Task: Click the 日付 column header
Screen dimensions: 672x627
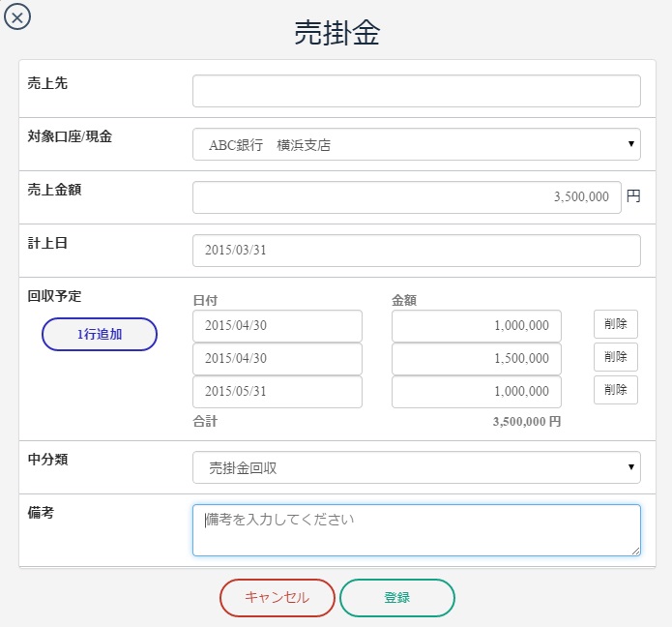Action: click(205, 300)
